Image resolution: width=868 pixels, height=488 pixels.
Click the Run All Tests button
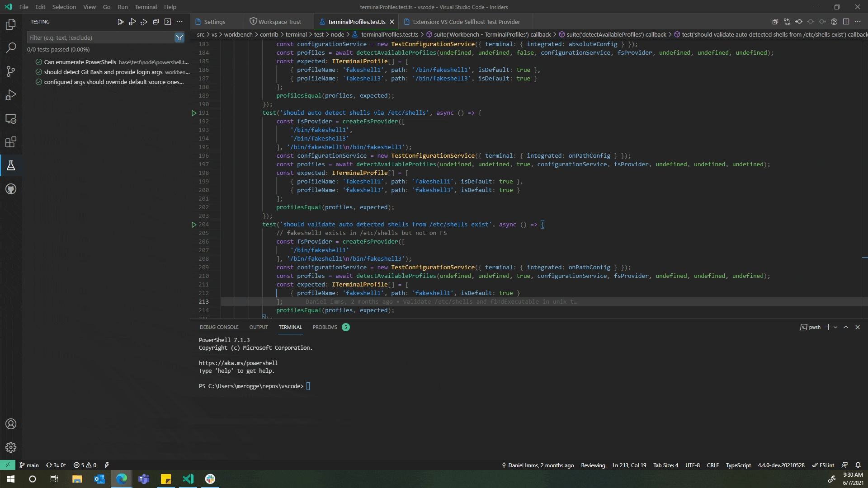(x=120, y=22)
